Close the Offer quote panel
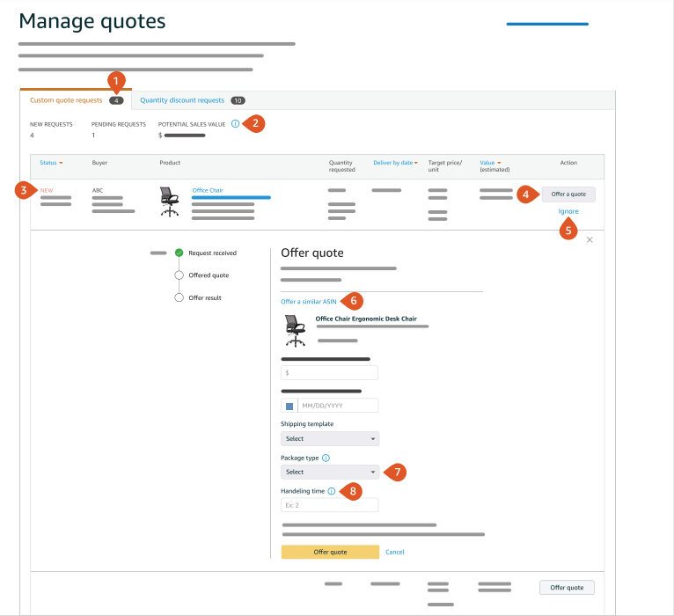Image resolution: width=674 pixels, height=616 pixels. (x=590, y=239)
